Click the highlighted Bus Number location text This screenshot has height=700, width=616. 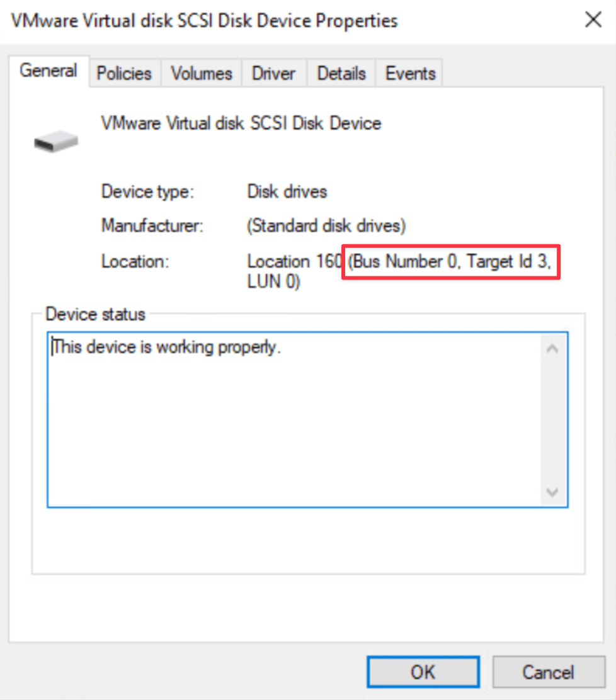[450, 261]
